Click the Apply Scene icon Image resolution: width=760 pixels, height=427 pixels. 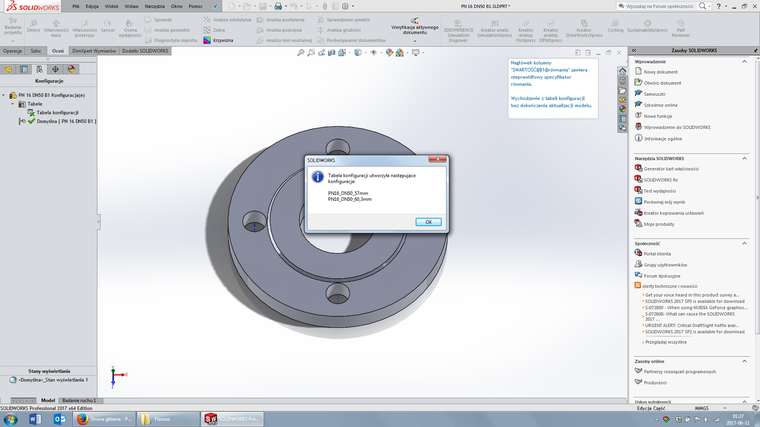(x=399, y=52)
